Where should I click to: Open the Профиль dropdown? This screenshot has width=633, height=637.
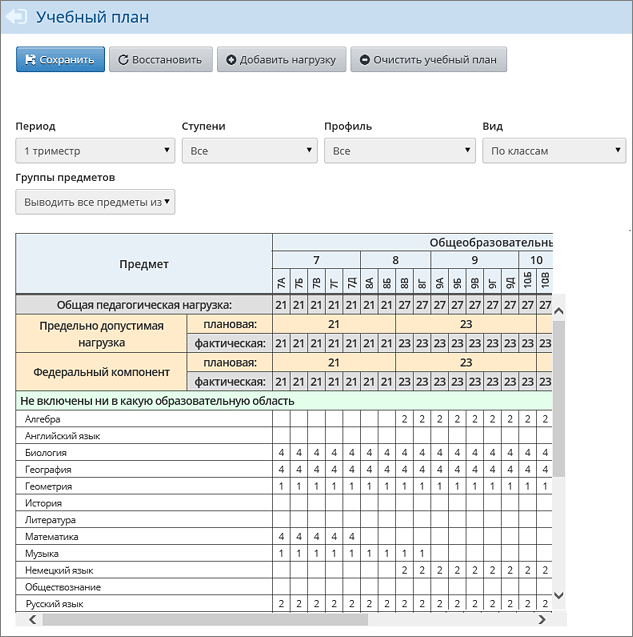pos(398,151)
